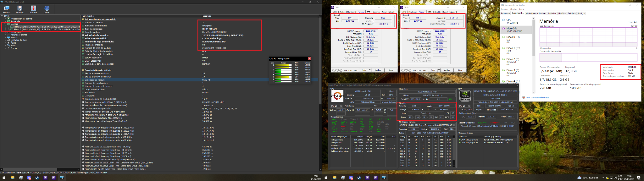Viewport: 644px width, 181px height.
Task: Open Tools dropdown arrow in CPU-Z 2.06
Action: 439,70
